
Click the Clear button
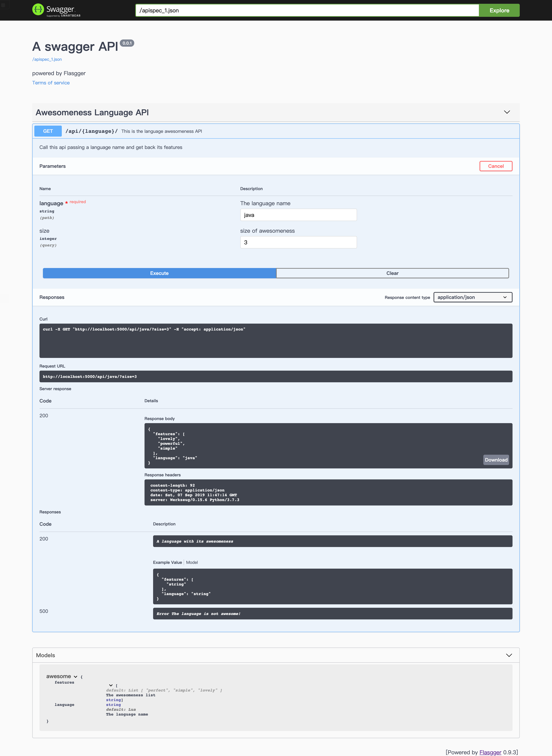click(x=392, y=273)
